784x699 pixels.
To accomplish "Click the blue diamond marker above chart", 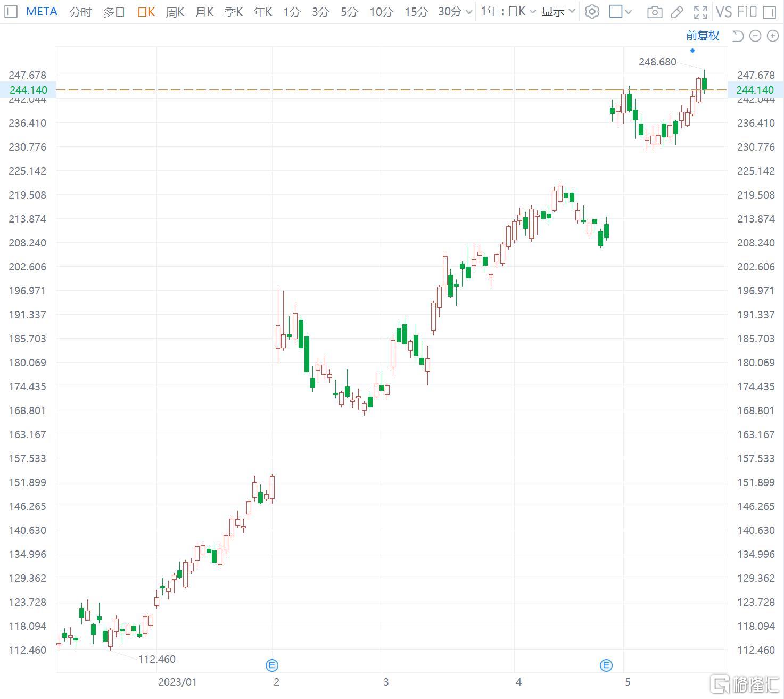I will 692,51.
